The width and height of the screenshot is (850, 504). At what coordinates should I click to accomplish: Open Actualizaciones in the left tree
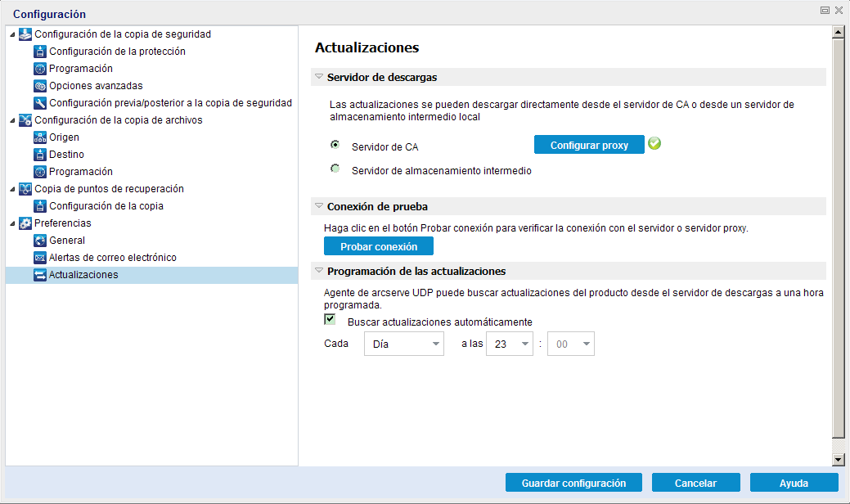[x=83, y=275]
